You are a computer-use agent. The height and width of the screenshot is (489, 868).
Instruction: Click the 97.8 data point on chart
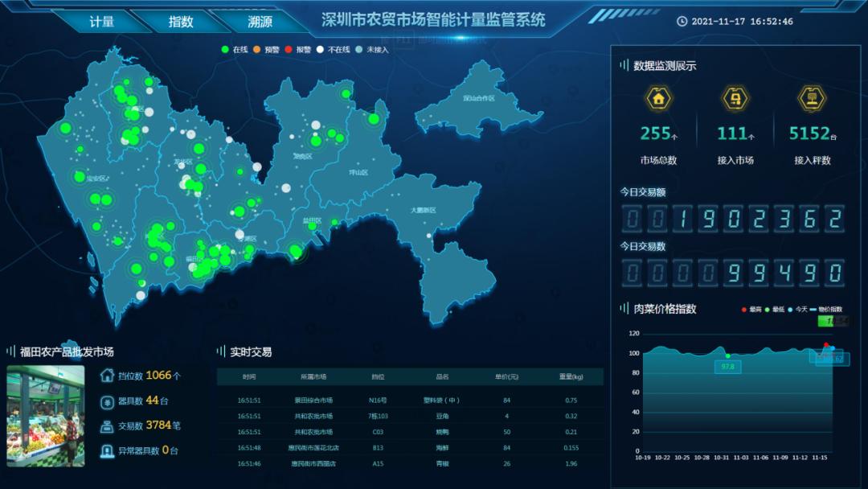[x=728, y=356]
